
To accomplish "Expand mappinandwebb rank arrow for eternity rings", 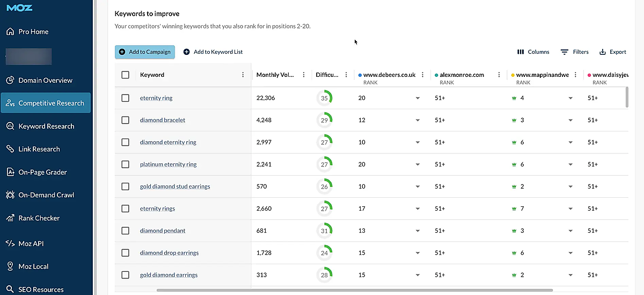I will point(570,209).
